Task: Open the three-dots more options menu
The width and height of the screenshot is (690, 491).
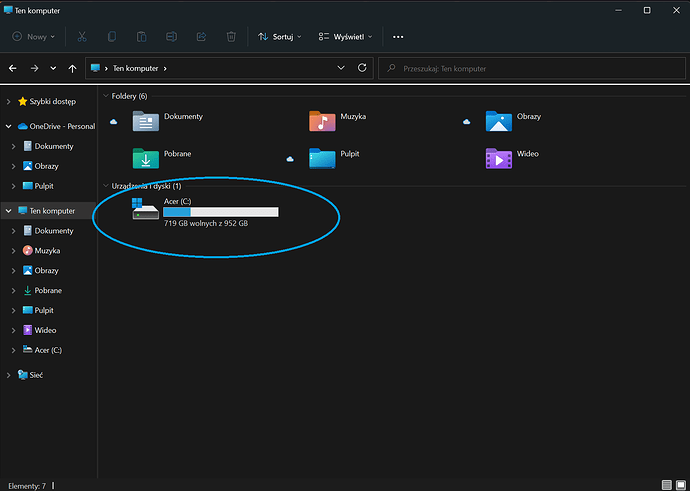Action: [x=398, y=37]
